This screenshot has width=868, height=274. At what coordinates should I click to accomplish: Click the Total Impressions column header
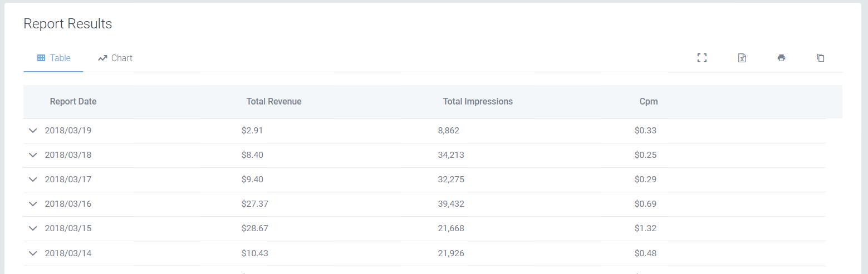point(478,102)
